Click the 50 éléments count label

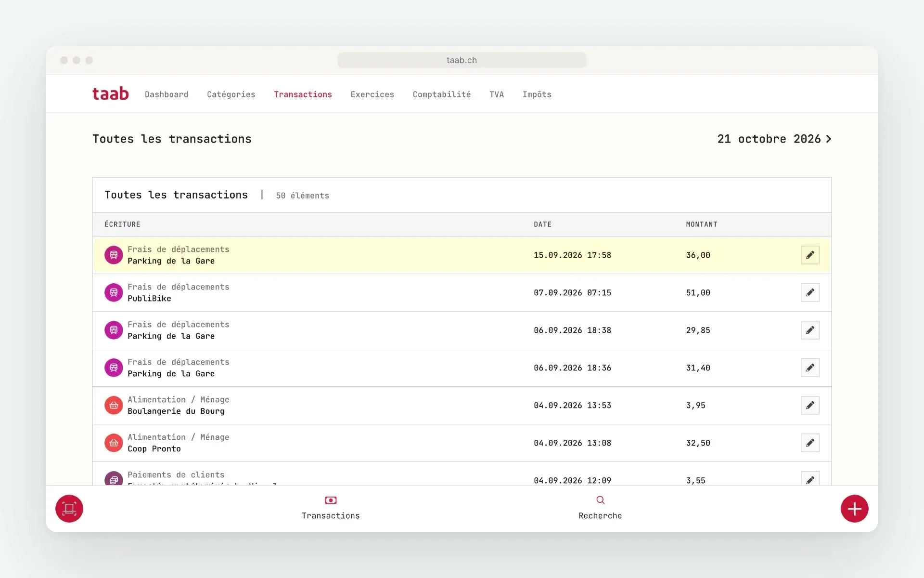[302, 196]
